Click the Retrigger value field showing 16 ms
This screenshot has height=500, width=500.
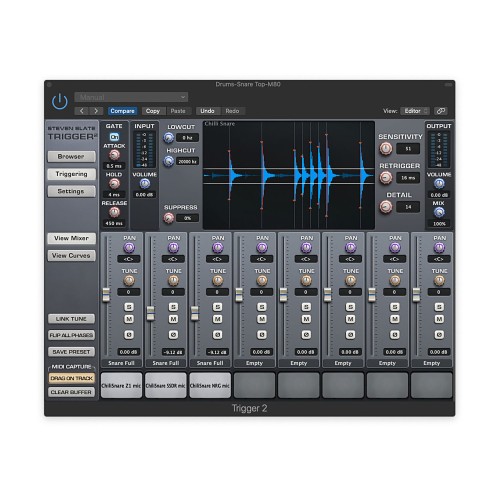tap(408, 178)
